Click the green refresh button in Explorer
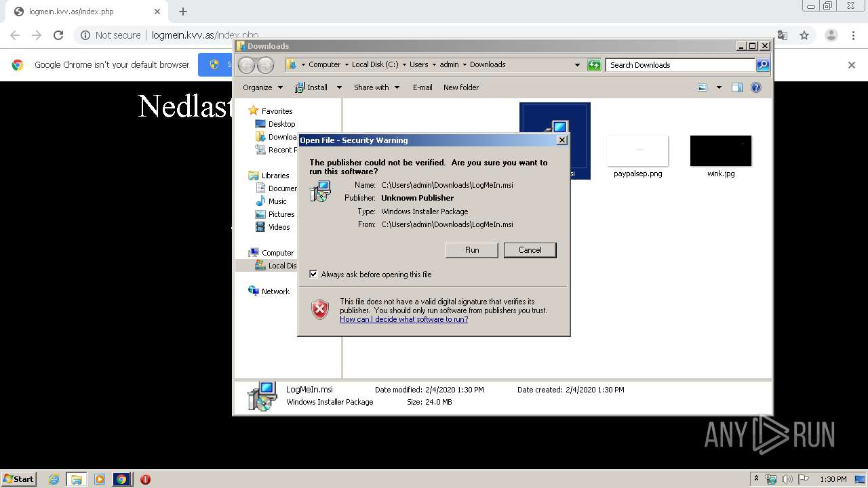 (594, 65)
